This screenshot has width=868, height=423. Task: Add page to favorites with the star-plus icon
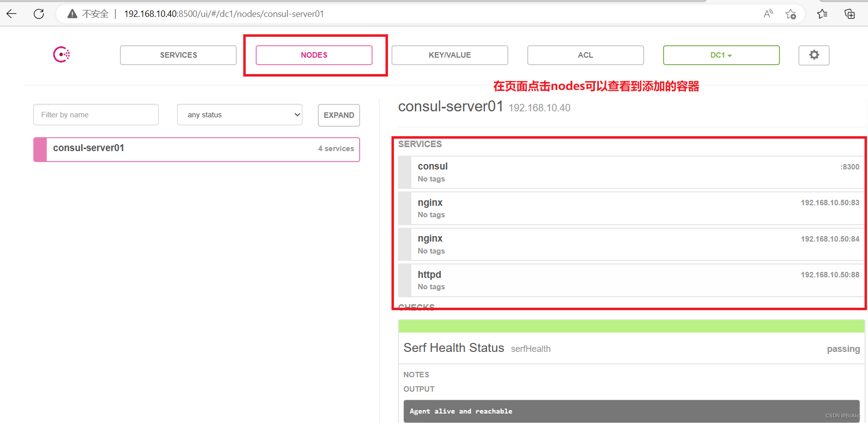point(790,14)
